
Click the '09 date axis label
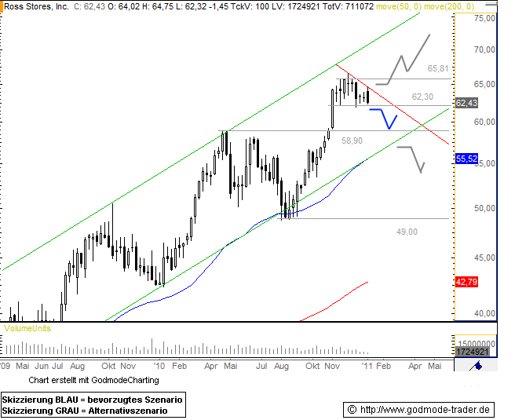tap(5, 366)
